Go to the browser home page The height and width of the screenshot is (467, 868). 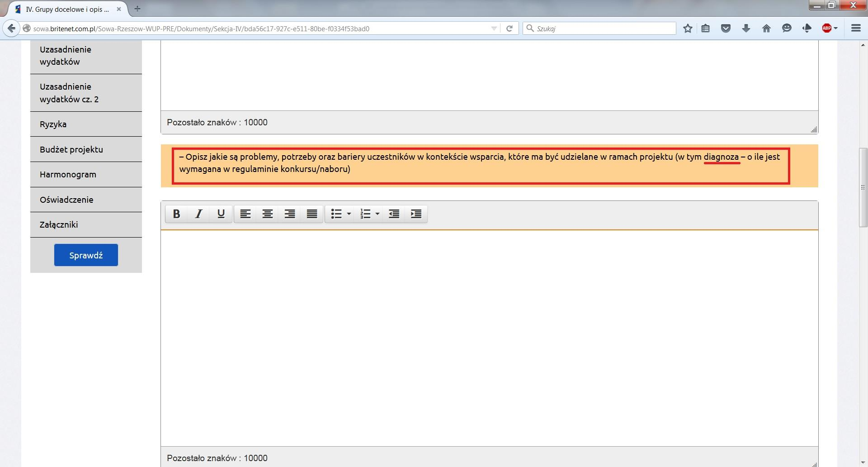[x=766, y=29]
